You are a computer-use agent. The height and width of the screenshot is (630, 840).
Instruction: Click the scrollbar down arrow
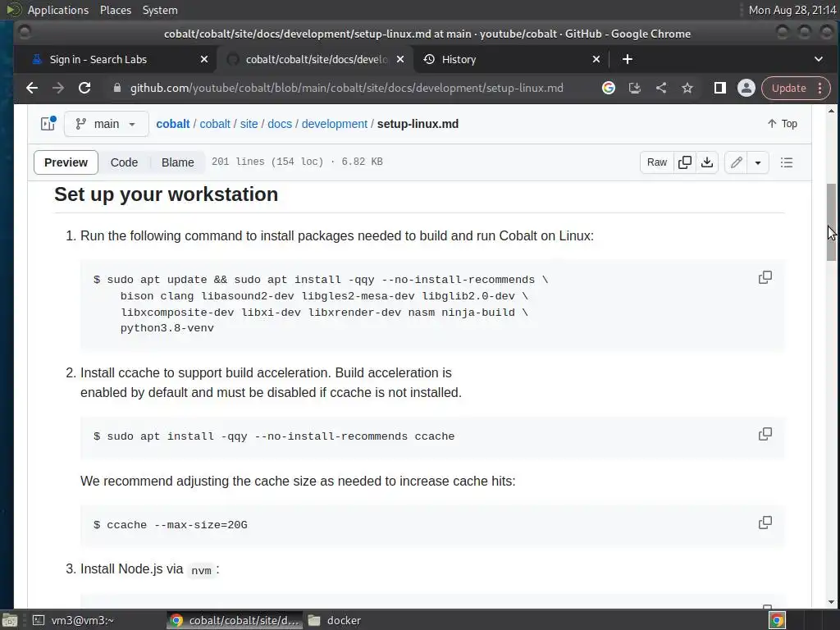point(832,602)
